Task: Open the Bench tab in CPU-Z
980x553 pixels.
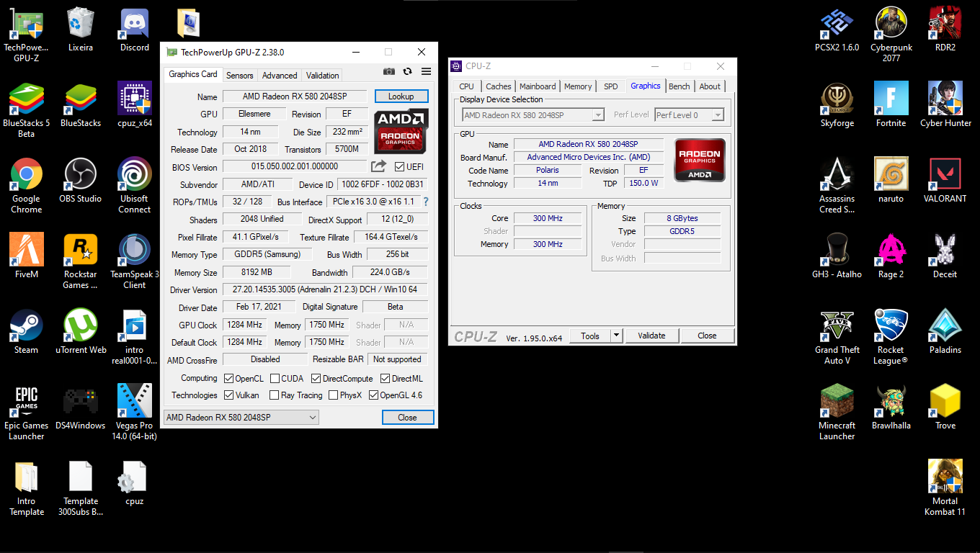Action: (x=680, y=86)
